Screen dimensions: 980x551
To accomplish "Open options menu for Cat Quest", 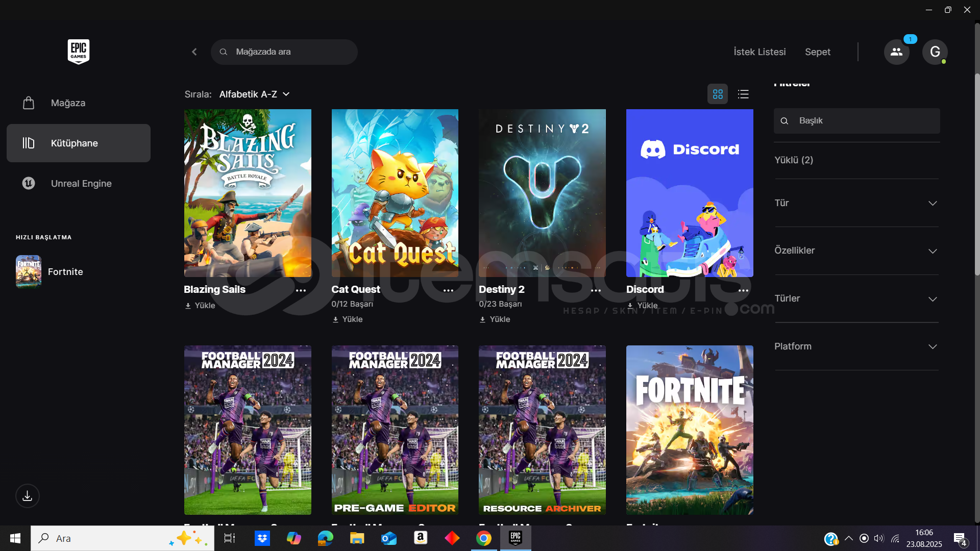I will click(448, 290).
